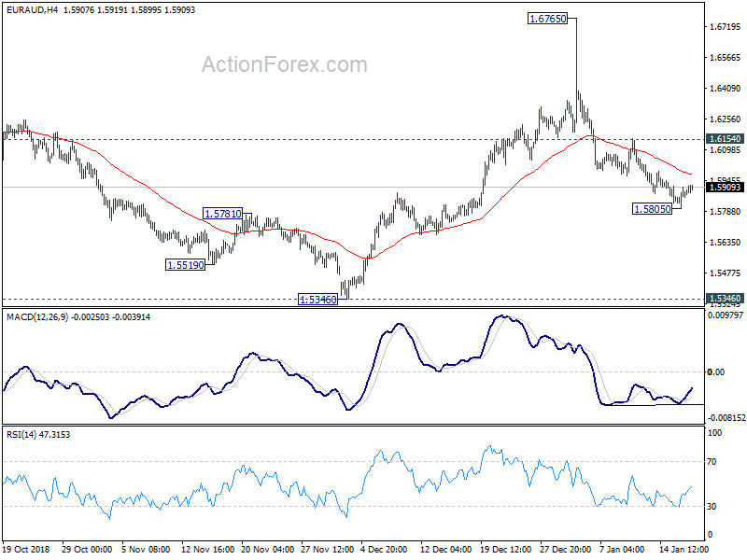Screen dimensions: 747x560
Task: Click the 1.53460 level tag on price axis
Action: (x=726, y=299)
